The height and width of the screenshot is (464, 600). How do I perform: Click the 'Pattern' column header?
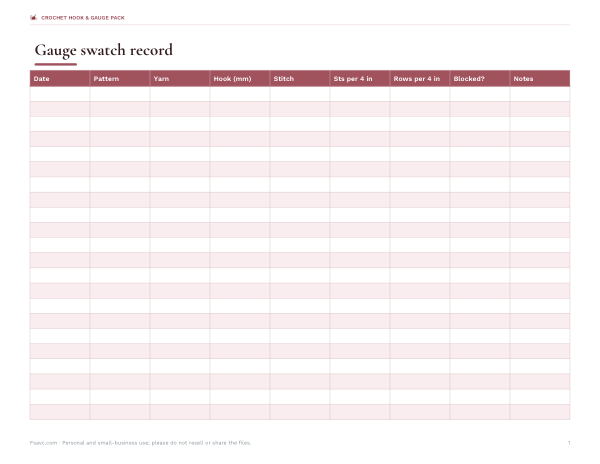tap(120, 79)
